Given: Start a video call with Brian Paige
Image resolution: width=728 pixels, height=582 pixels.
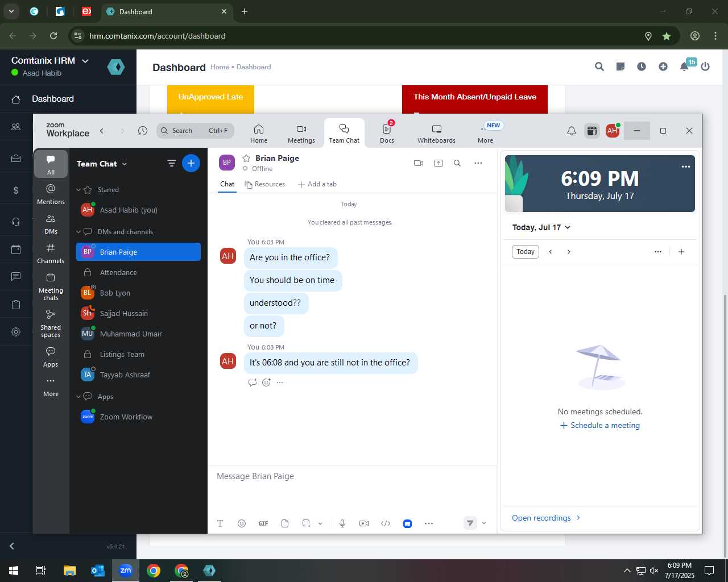Looking at the screenshot, I should tap(419, 163).
